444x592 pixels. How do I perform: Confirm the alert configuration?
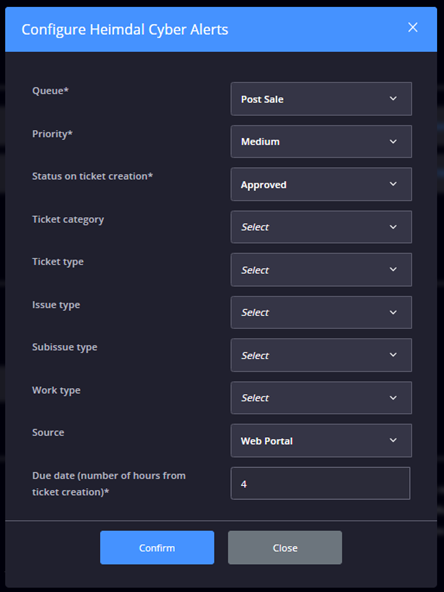[x=157, y=548]
